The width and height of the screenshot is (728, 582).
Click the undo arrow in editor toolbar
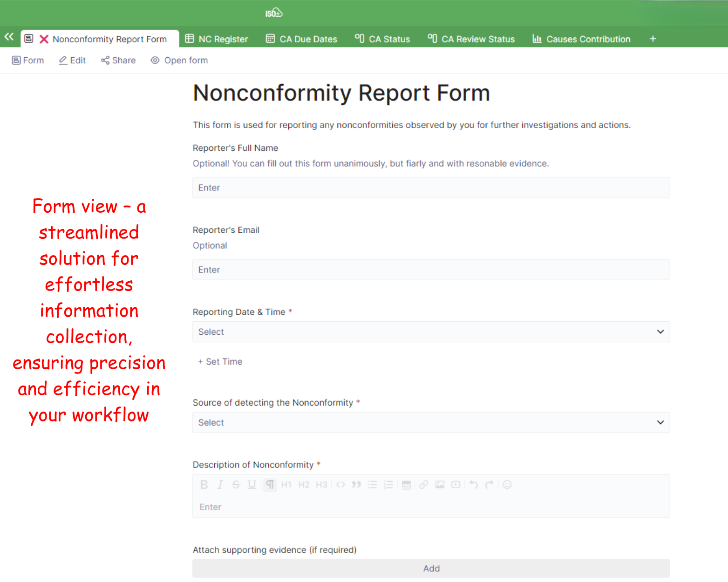pyautogui.click(x=473, y=485)
